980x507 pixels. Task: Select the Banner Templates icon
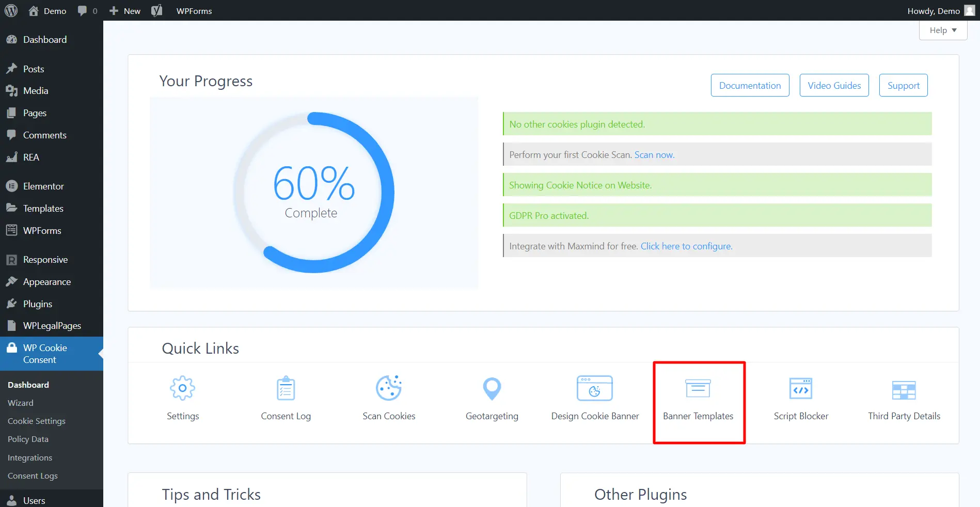tap(698, 397)
